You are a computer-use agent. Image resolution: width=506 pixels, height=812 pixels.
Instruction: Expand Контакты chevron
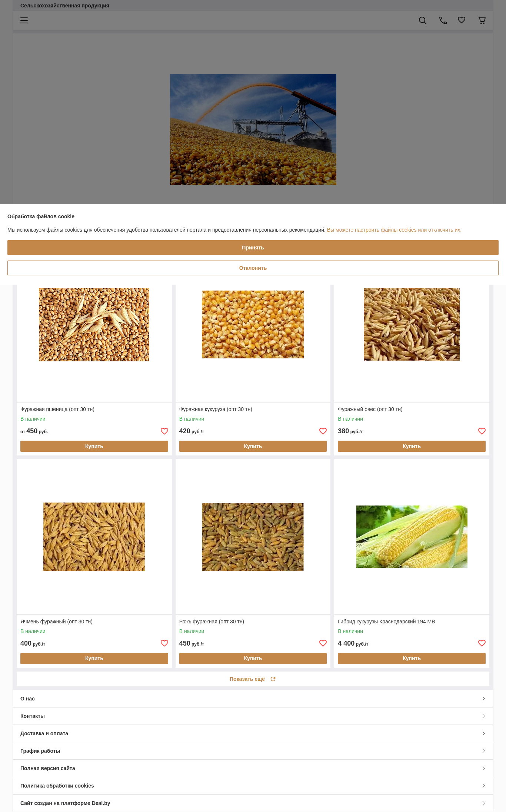[x=484, y=716]
